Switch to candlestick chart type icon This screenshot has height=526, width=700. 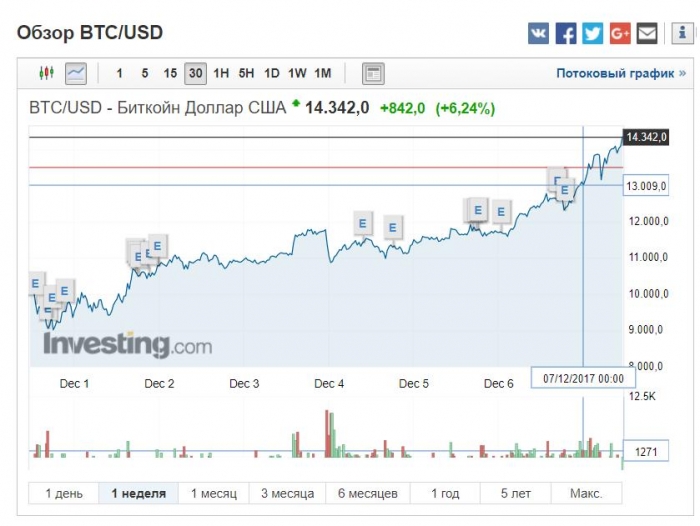(x=46, y=73)
